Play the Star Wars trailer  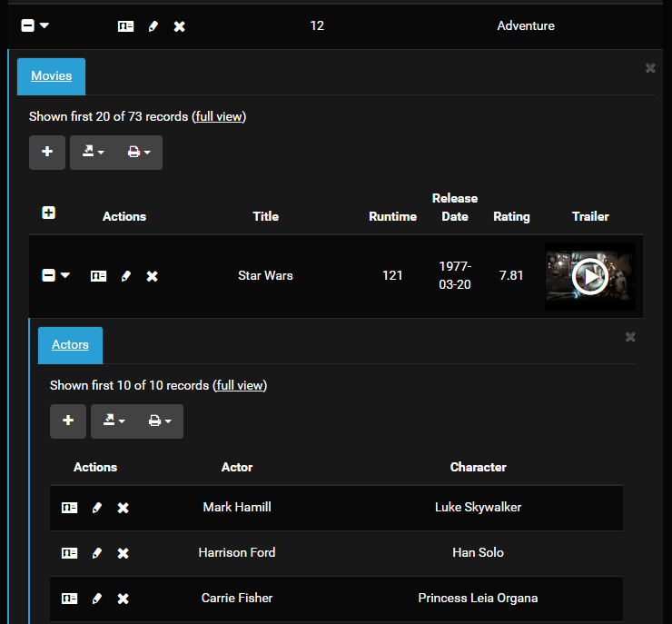point(590,277)
